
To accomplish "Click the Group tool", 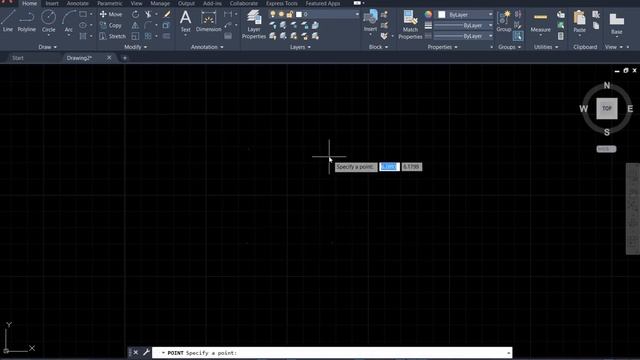I will (x=504, y=21).
